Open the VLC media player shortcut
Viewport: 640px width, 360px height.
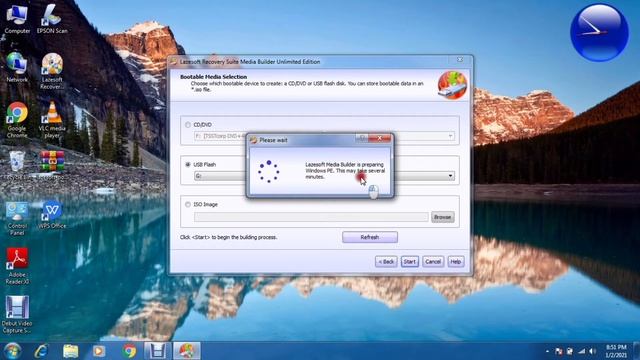pyautogui.click(x=52, y=119)
